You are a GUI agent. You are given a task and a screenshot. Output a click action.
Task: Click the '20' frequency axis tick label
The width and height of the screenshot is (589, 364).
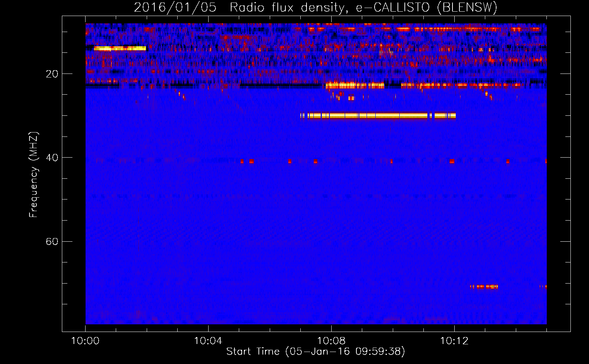pyautogui.click(x=52, y=74)
